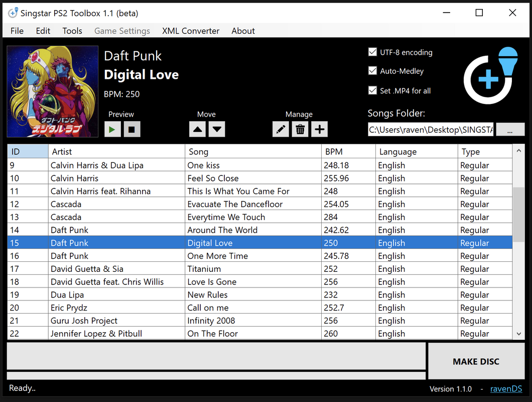The image size is (532, 402).
Task: Sort by the Type column header
Action: [485, 152]
